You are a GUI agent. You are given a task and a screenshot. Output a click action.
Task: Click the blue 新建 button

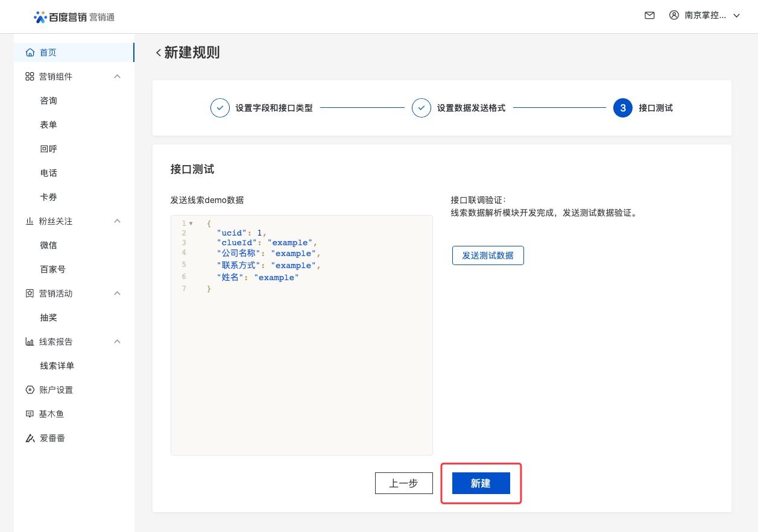pos(481,483)
